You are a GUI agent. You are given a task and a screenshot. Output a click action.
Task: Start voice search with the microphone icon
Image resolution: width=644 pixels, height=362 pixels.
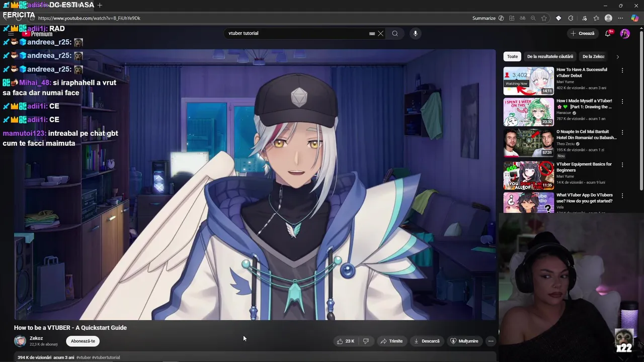click(x=415, y=33)
